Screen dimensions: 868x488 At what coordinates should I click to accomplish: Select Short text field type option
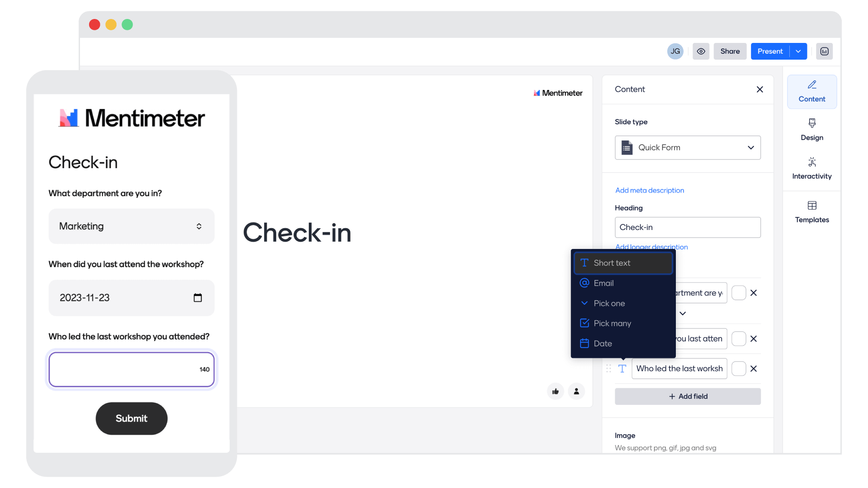click(x=623, y=263)
